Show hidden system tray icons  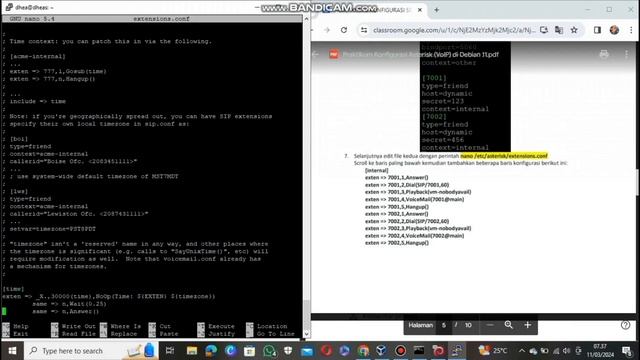522,351
